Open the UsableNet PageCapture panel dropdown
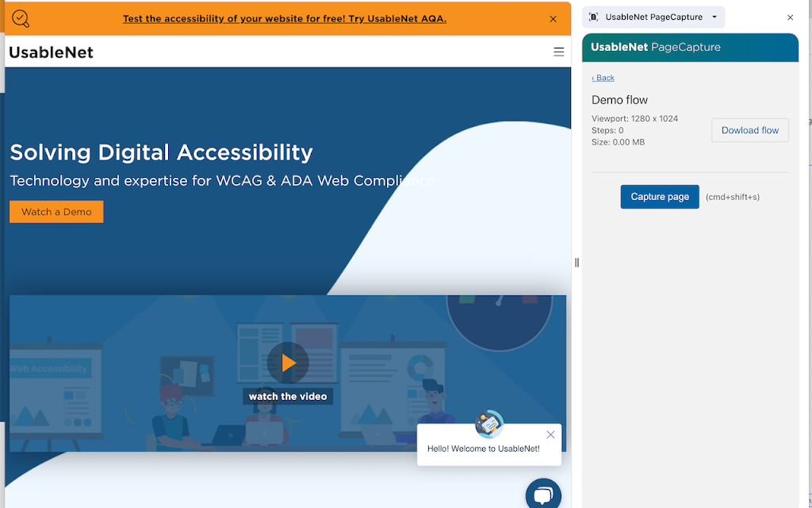This screenshot has width=812, height=508. (x=653, y=17)
